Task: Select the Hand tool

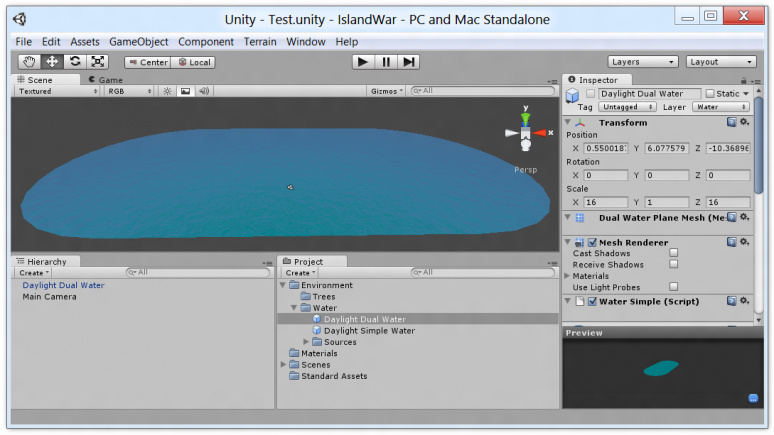Action: [29, 62]
